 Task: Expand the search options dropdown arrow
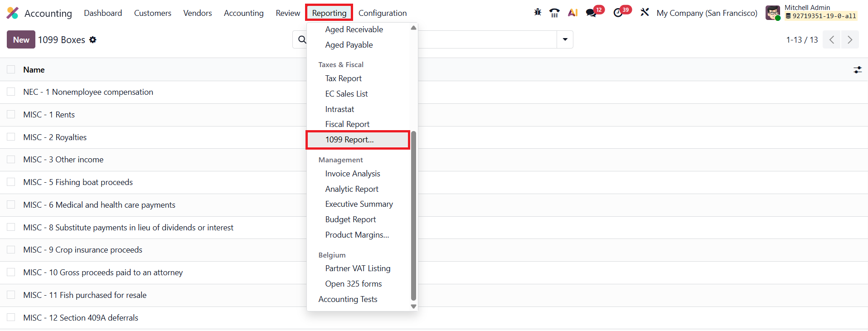565,39
